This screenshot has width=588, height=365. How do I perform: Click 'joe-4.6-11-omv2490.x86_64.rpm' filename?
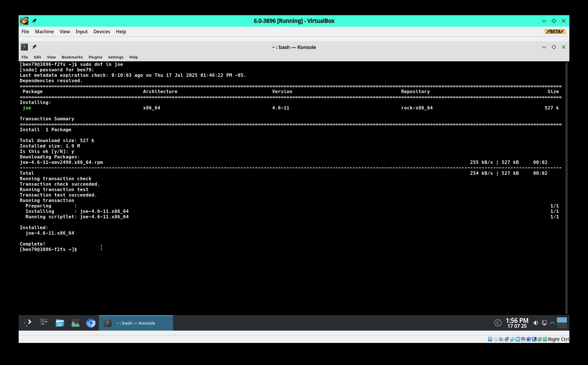point(61,162)
